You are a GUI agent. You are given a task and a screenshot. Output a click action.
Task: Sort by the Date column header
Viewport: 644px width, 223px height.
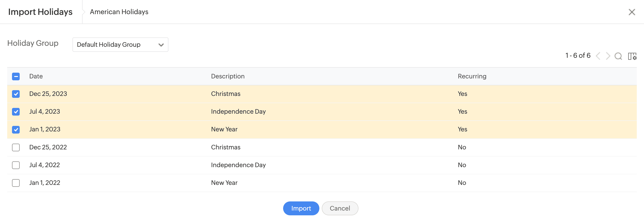pos(36,76)
